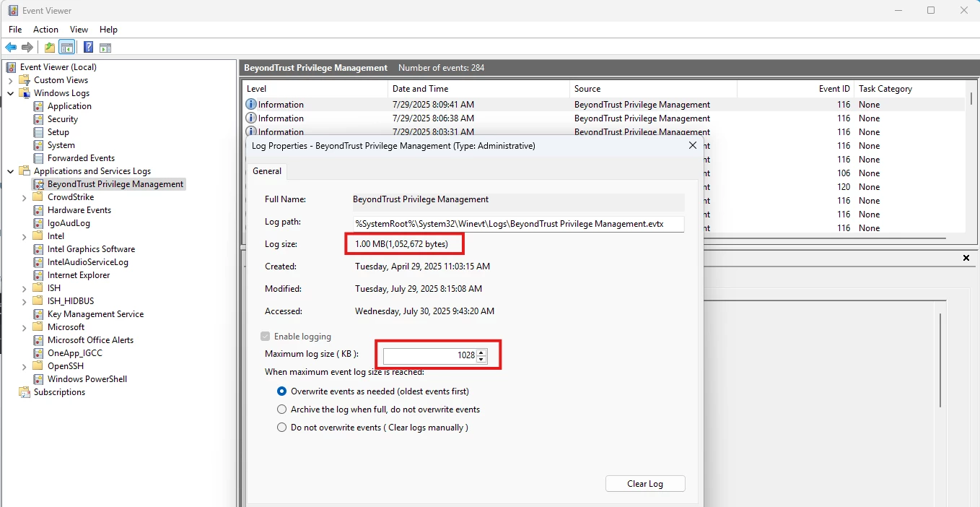Click the Event ID 120 row
This screenshot has width=980, height=507.
[x=834, y=187]
